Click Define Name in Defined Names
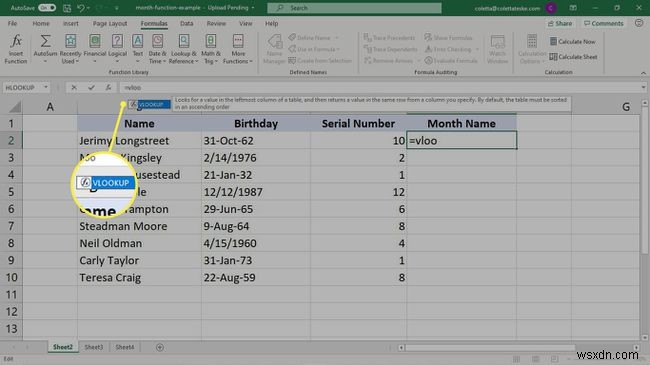Screen dimensions: 650x365 310,38
